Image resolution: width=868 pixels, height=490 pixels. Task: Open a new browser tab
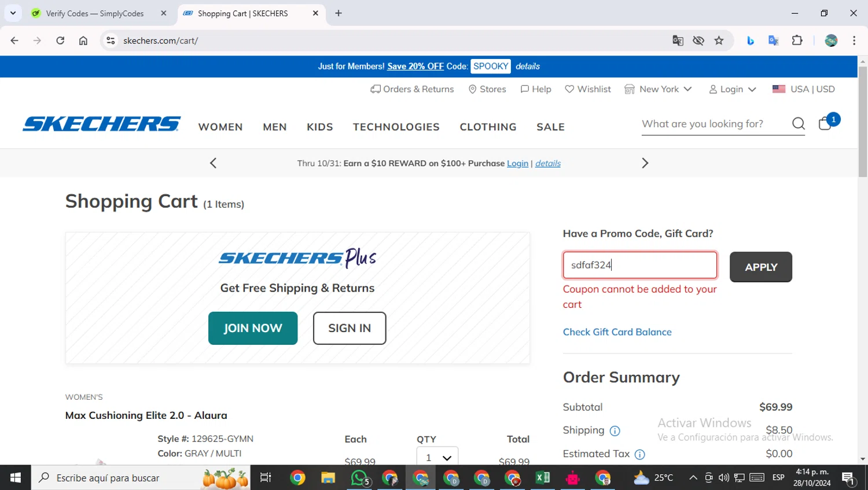click(x=339, y=13)
